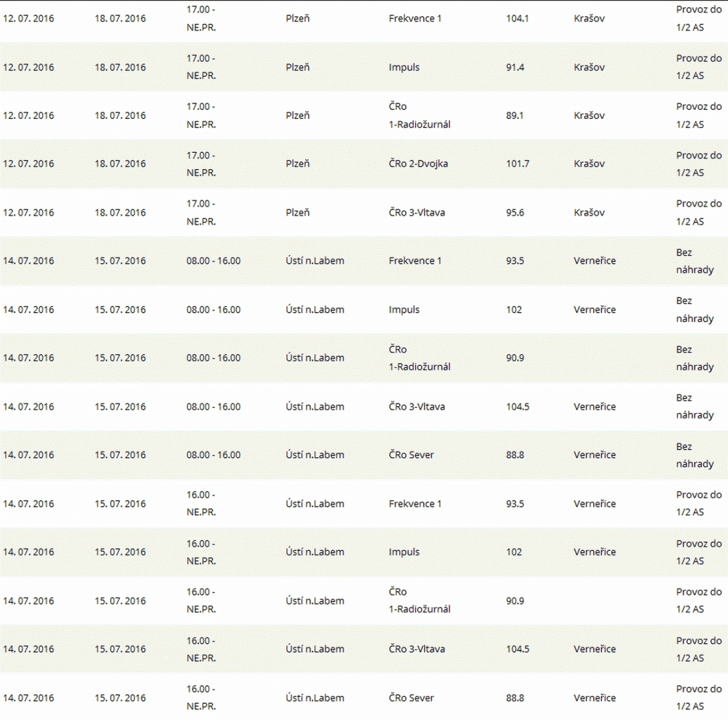Select ČRo 3-Vltava in the Plzeň row
This screenshot has width=728, height=720.
(417, 212)
